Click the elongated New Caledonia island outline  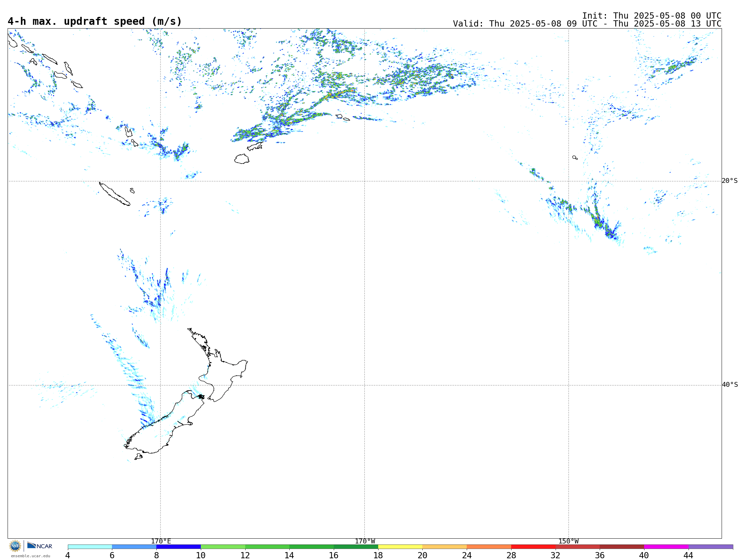coord(114,194)
